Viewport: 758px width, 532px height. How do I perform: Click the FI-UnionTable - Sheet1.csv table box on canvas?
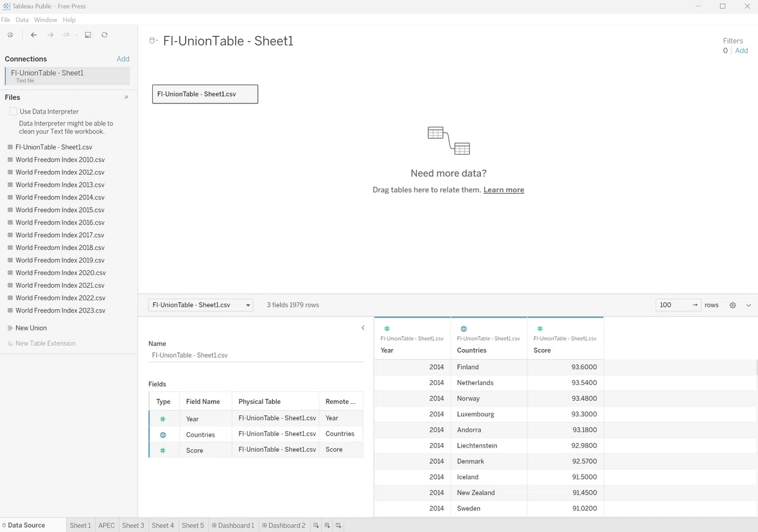[205, 94]
